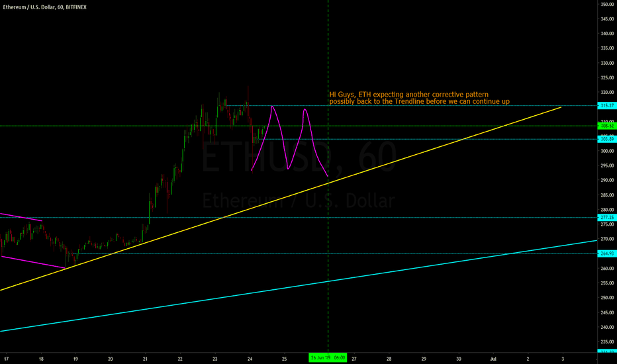Click date 24 on the time axis

[x=250, y=359]
